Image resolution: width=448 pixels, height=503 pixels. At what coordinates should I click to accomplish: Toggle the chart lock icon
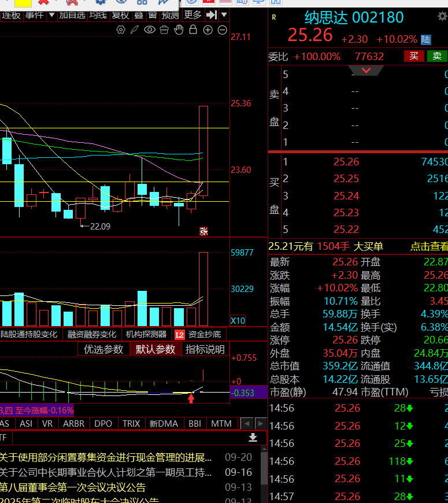click(193, 29)
